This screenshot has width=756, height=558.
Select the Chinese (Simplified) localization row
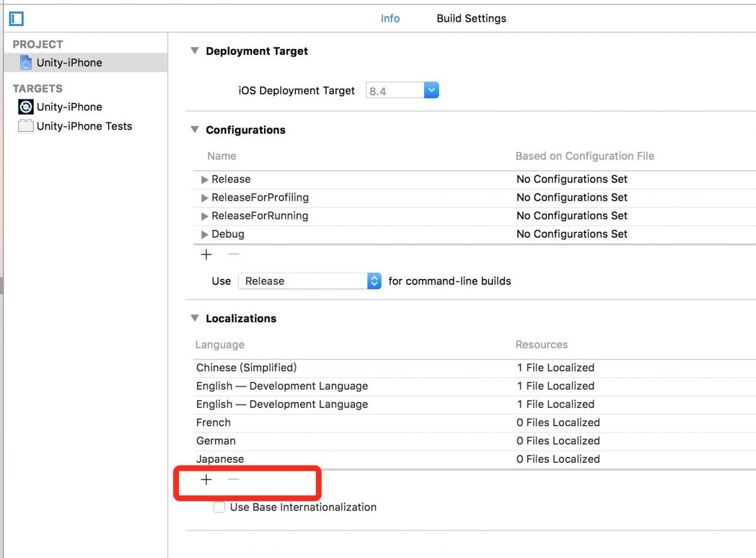coord(474,368)
